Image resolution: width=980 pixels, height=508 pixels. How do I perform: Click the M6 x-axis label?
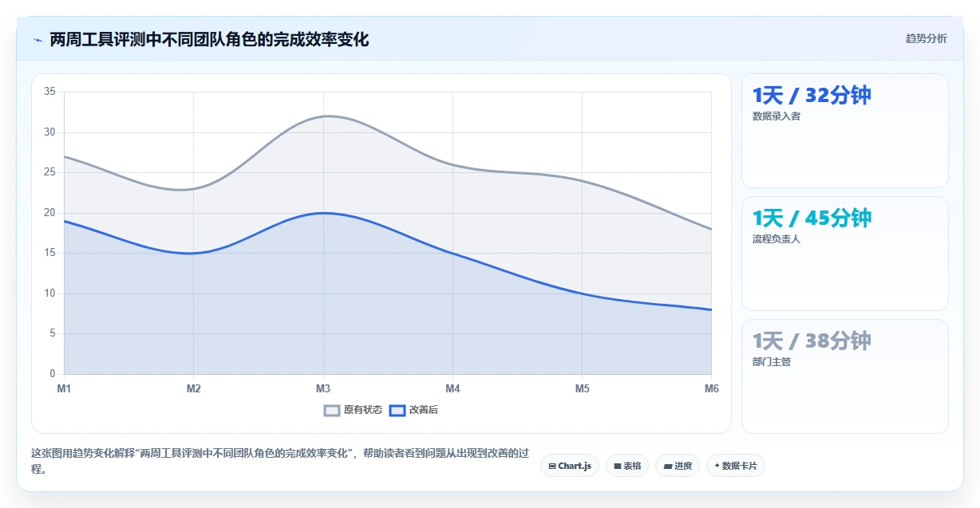[711, 388]
